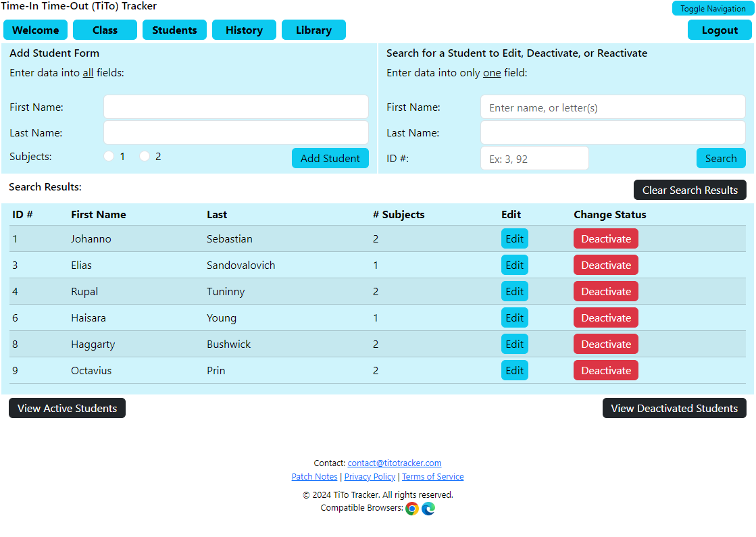View Active Students
The image size is (756, 537).
click(x=67, y=408)
